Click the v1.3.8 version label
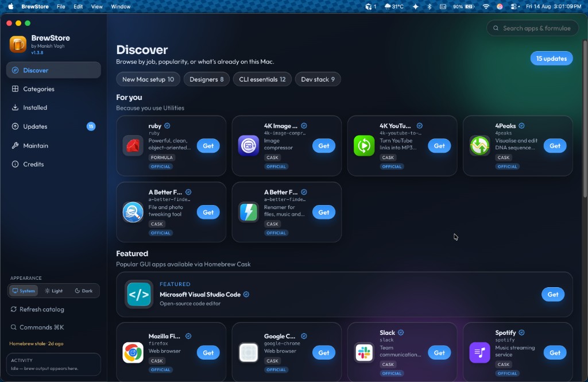 (x=37, y=52)
